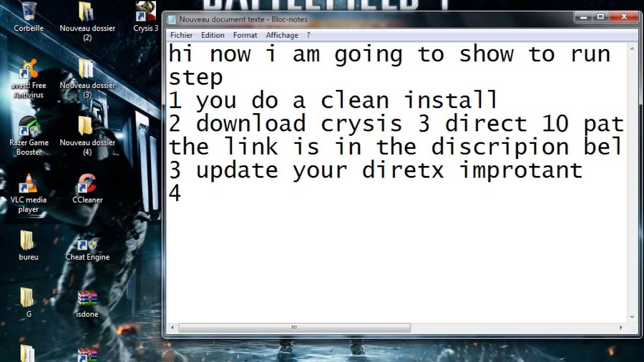Open the Affichage menu

pos(282,35)
